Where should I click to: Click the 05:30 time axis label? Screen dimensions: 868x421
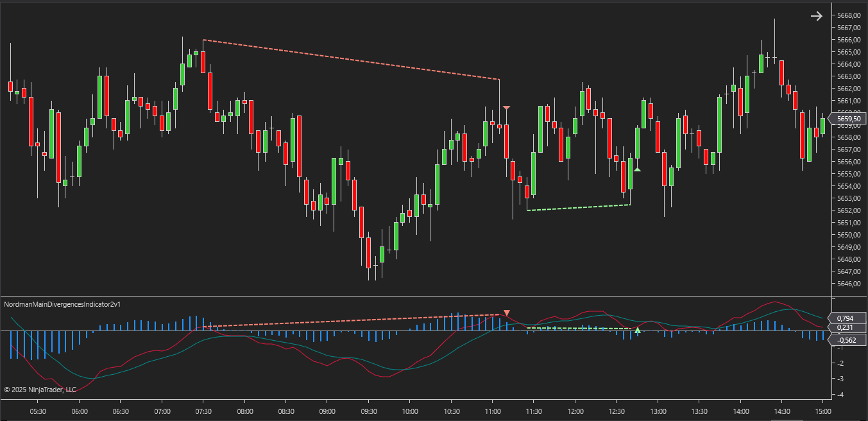coord(38,411)
